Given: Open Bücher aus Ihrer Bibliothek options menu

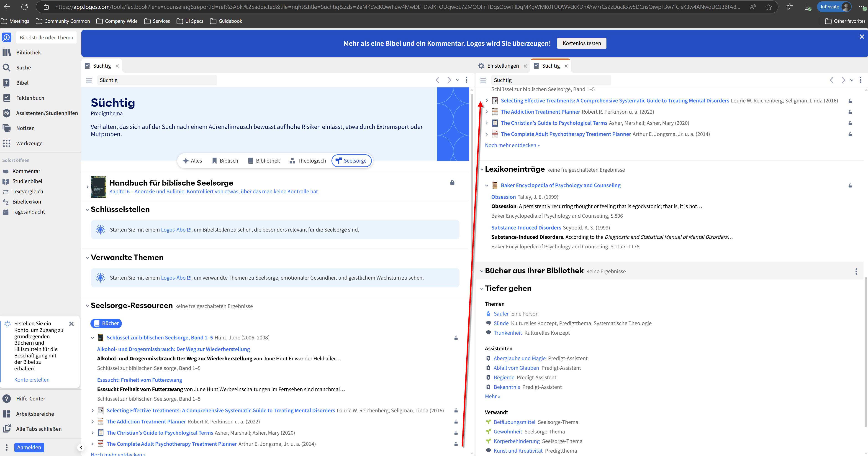Looking at the screenshot, I should click(856, 271).
